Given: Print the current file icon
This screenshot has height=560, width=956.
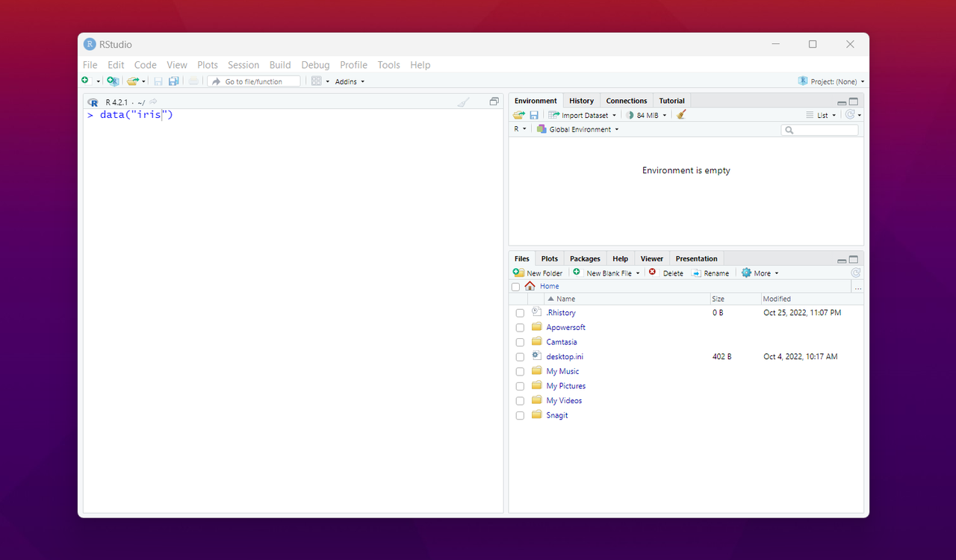Looking at the screenshot, I should click(x=193, y=81).
